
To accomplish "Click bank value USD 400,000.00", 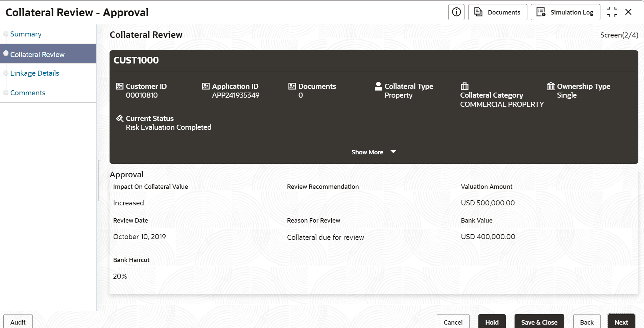I will click(488, 237).
